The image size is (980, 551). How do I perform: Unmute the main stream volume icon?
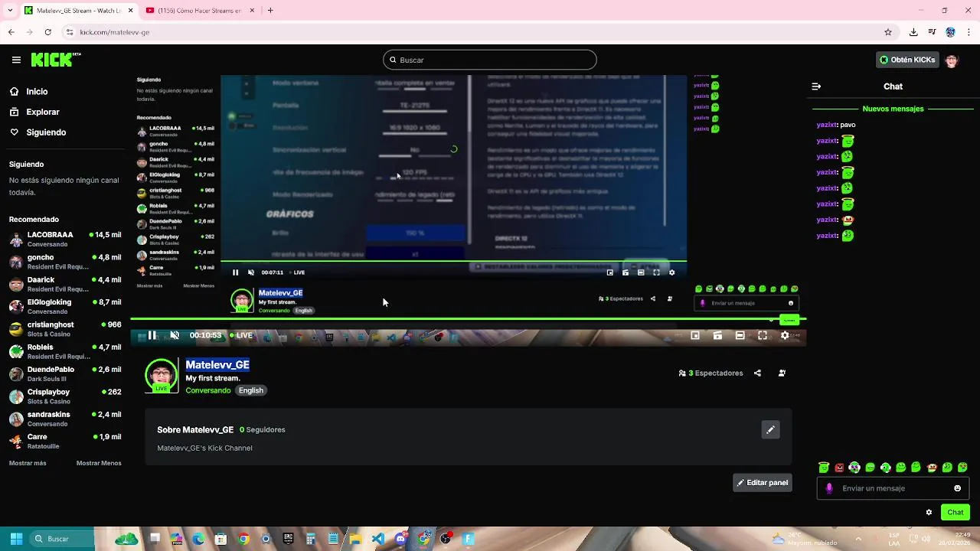[175, 335]
